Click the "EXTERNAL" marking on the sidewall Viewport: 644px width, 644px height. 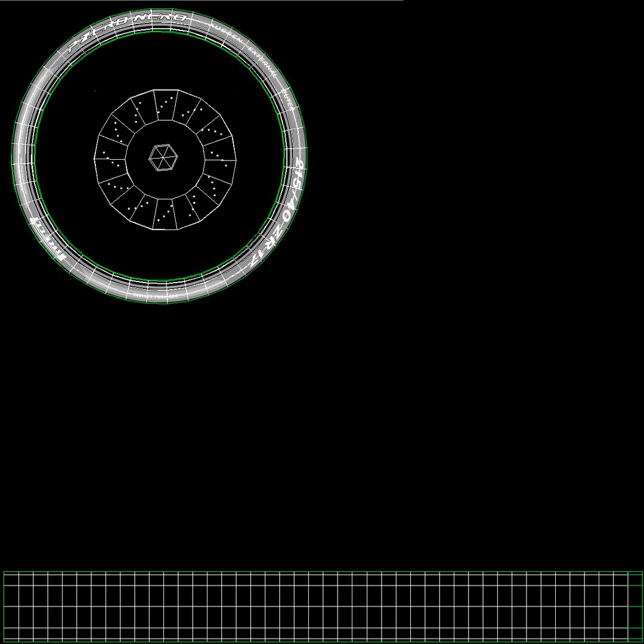(x=262, y=64)
